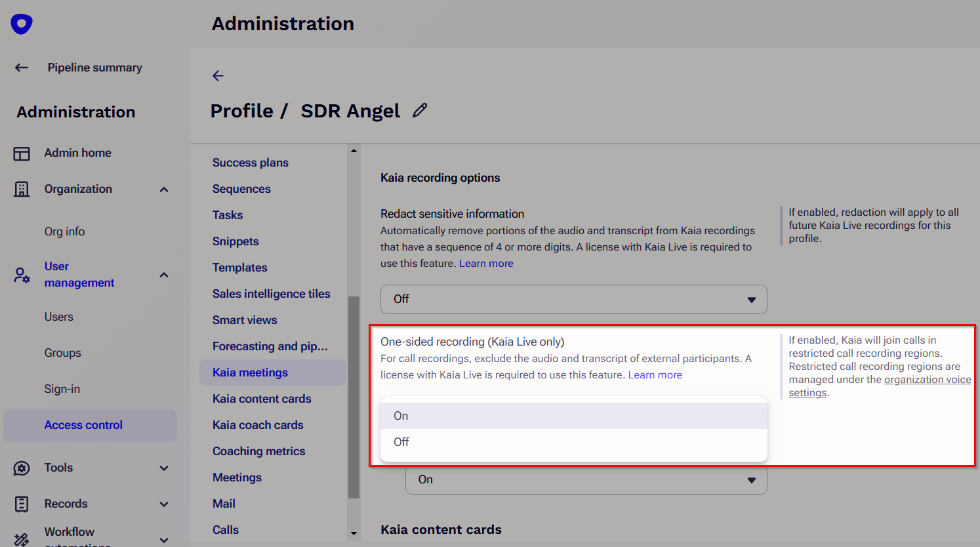980x547 pixels.
Task: Click the back arrow beside Pipeline summary
Action: pyautogui.click(x=22, y=68)
